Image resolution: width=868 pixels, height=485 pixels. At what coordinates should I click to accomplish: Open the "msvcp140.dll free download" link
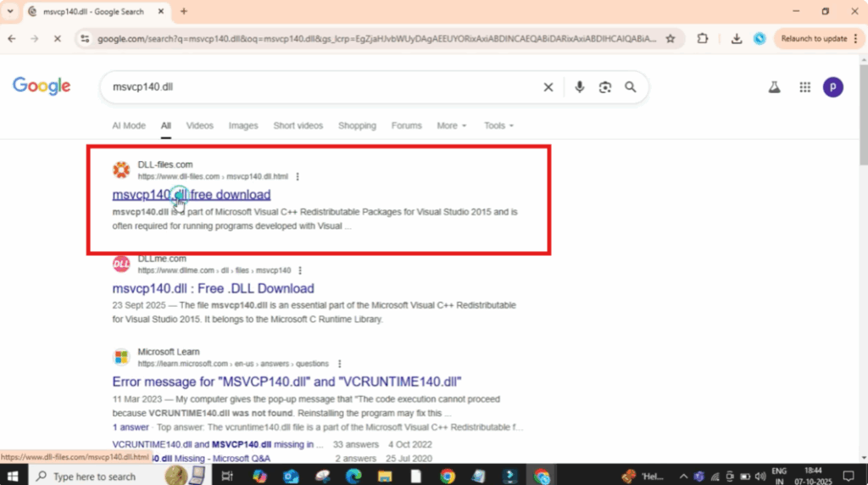pos(192,195)
